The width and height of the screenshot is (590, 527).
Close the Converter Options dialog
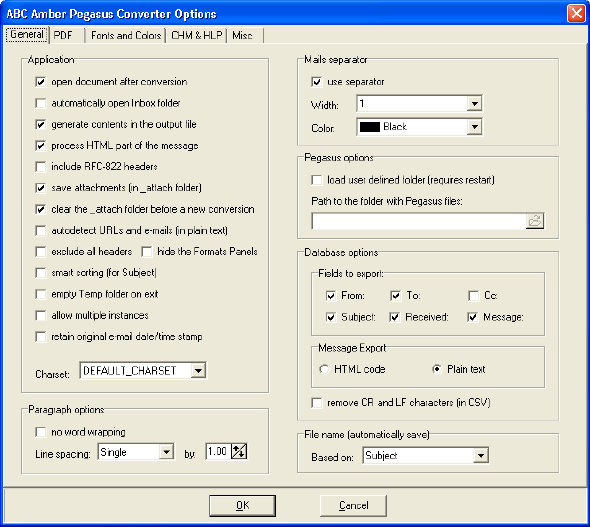[x=576, y=14]
